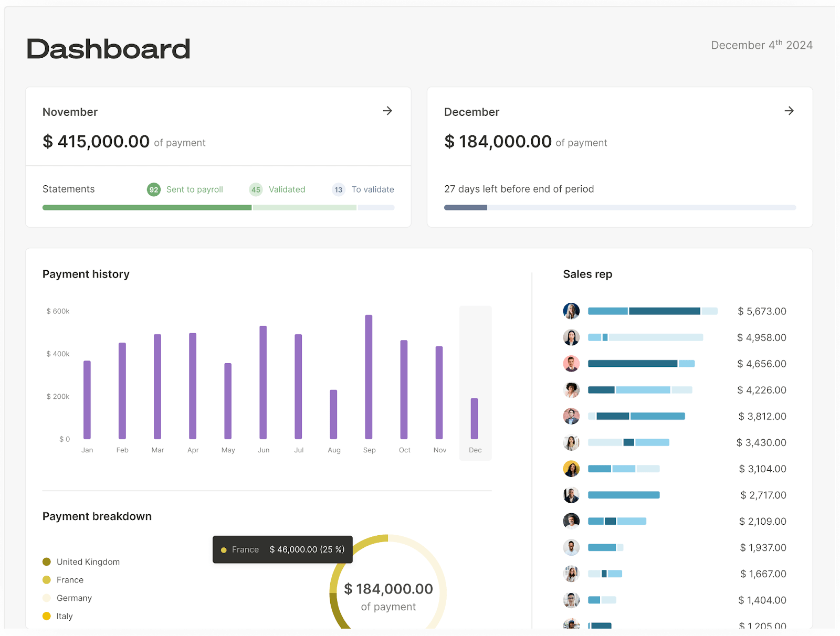Toggle the United Kingdom legend entry
This screenshot has width=840, height=636.
(87, 561)
